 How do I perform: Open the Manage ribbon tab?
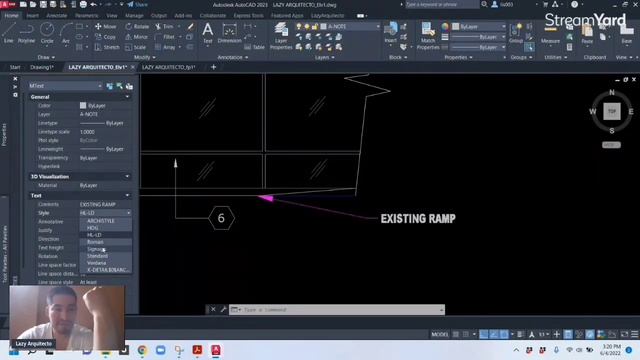click(134, 16)
